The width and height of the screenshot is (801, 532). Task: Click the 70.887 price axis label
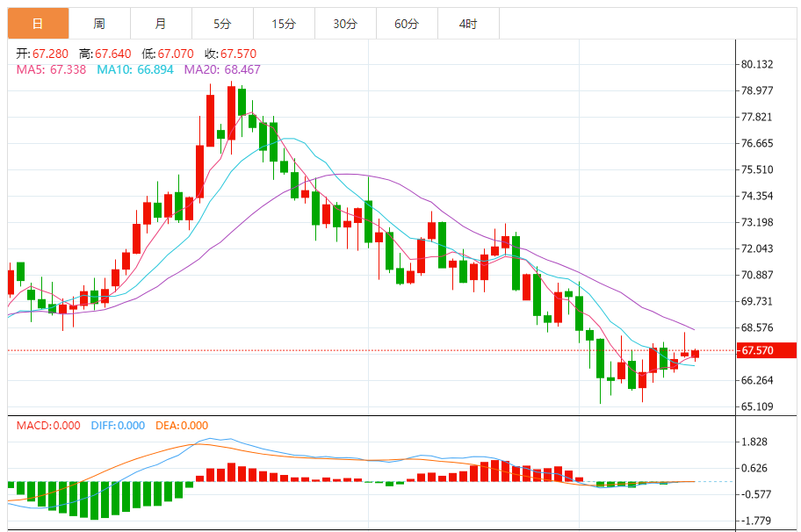[x=757, y=275]
